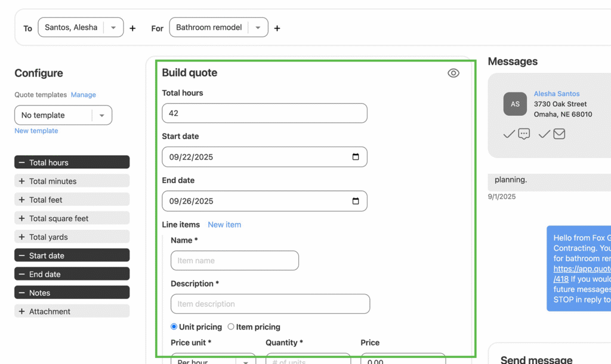Click the New item link
Viewport: 611px width, 364px height.
click(x=224, y=225)
